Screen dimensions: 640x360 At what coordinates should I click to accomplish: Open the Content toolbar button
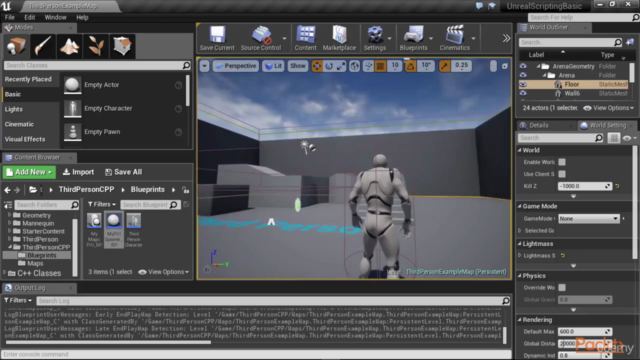pyautogui.click(x=305, y=38)
